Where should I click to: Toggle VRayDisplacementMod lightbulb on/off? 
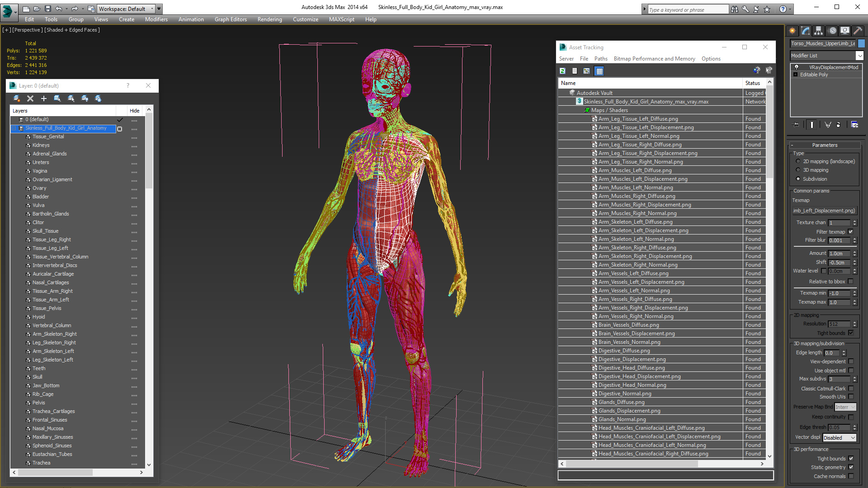[797, 67]
